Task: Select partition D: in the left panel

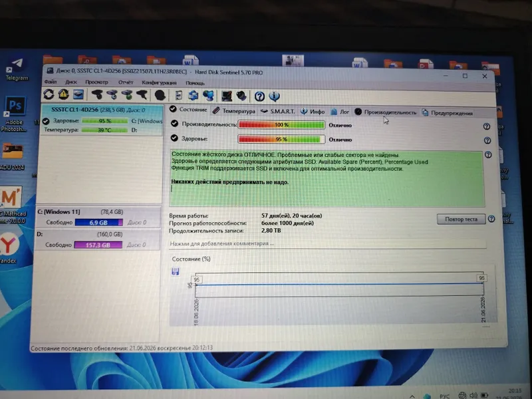Action: coord(98,239)
